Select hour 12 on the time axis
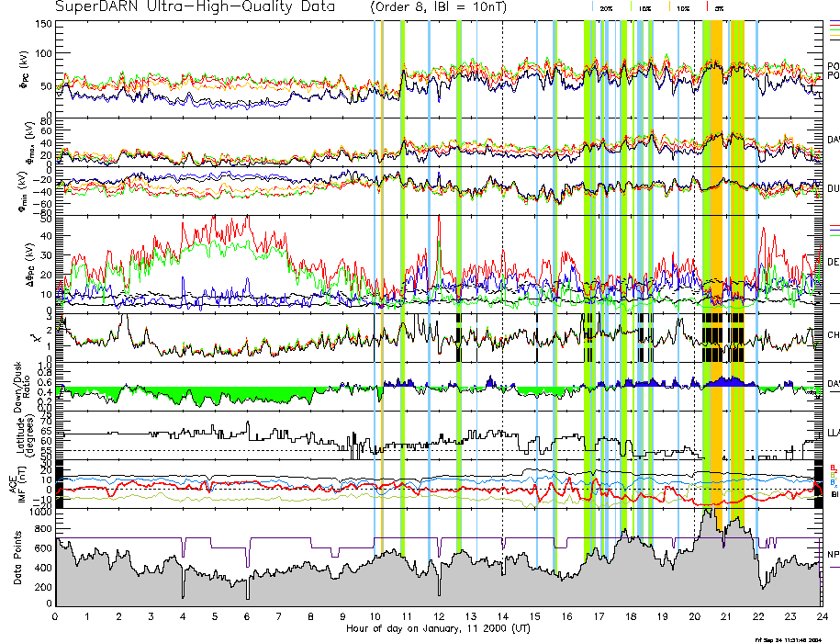 [438, 616]
